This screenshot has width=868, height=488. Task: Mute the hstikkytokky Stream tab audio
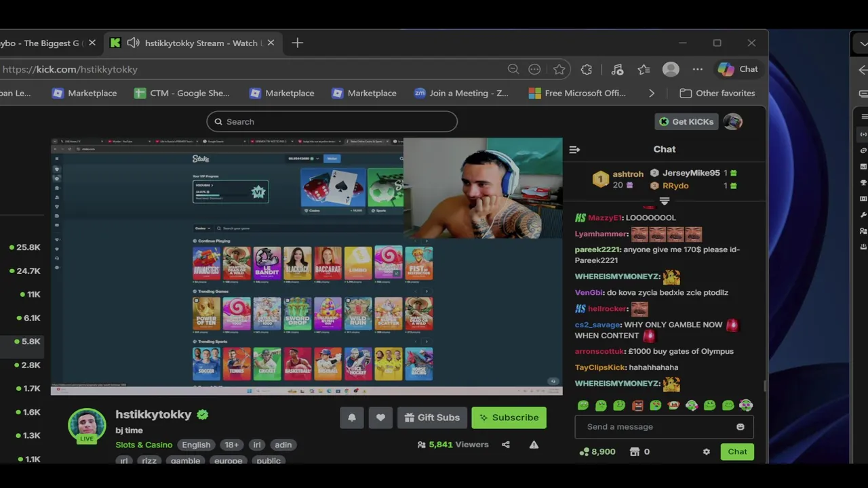click(134, 43)
